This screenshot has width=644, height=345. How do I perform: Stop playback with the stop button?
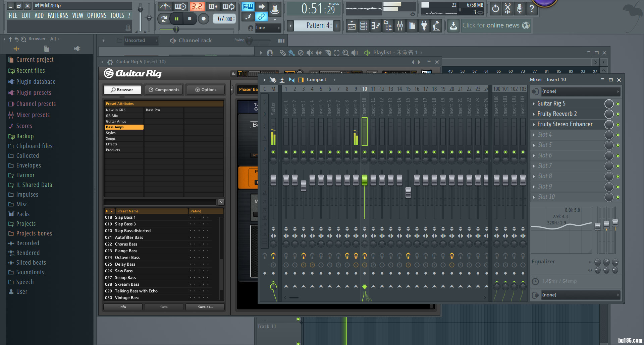tap(190, 19)
